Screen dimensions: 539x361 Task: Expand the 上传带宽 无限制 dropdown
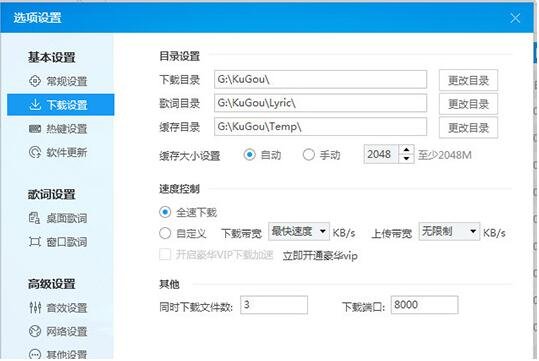tap(449, 232)
